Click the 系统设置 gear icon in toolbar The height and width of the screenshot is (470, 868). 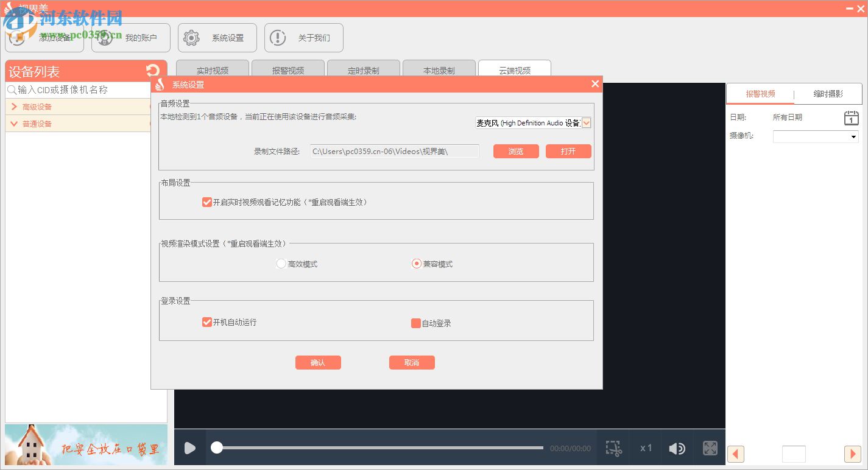pos(191,37)
